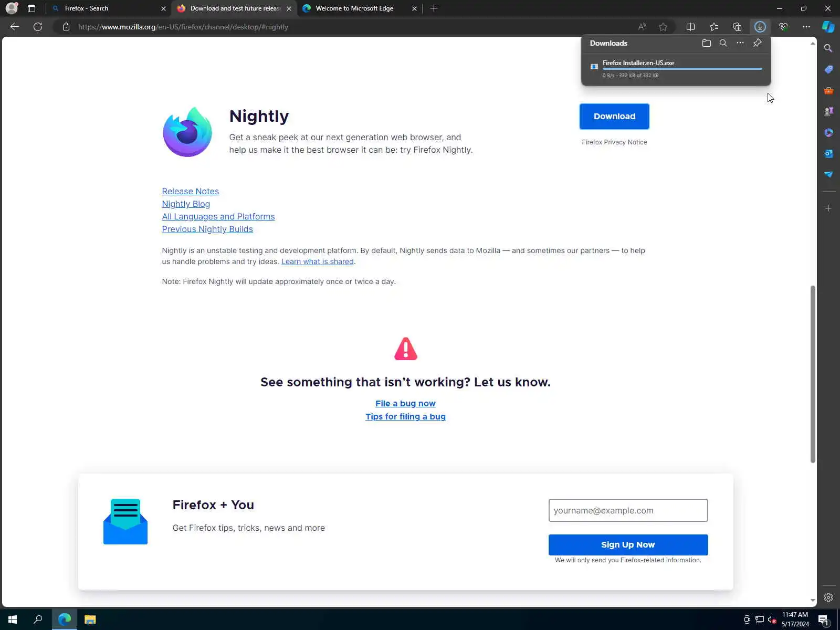Open Search in the Edge sidebar
The width and height of the screenshot is (840, 630).
click(828, 48)
